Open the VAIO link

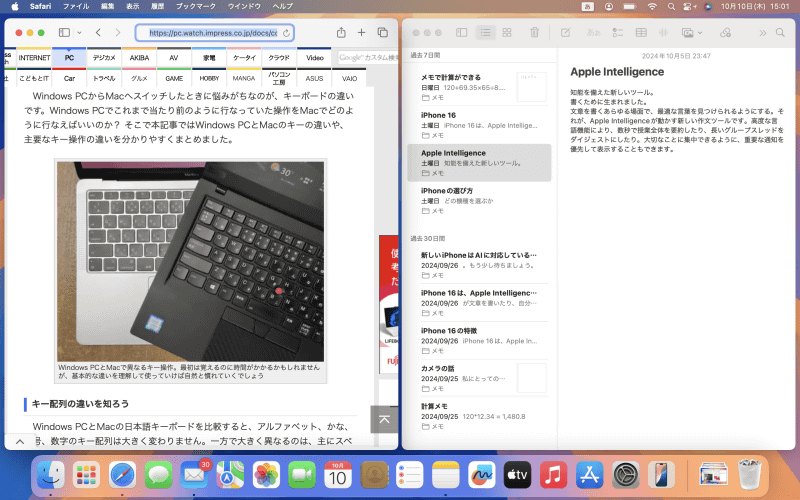pyautogui.click(x=349, y=78)
